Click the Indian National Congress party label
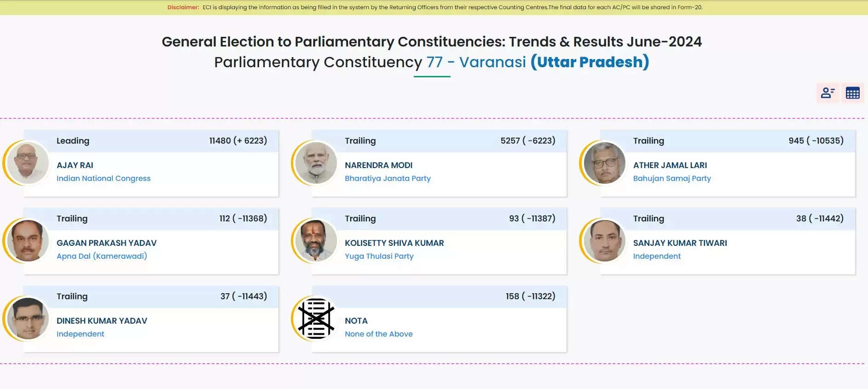The image size is (868, 389). (x=104, y=179)
